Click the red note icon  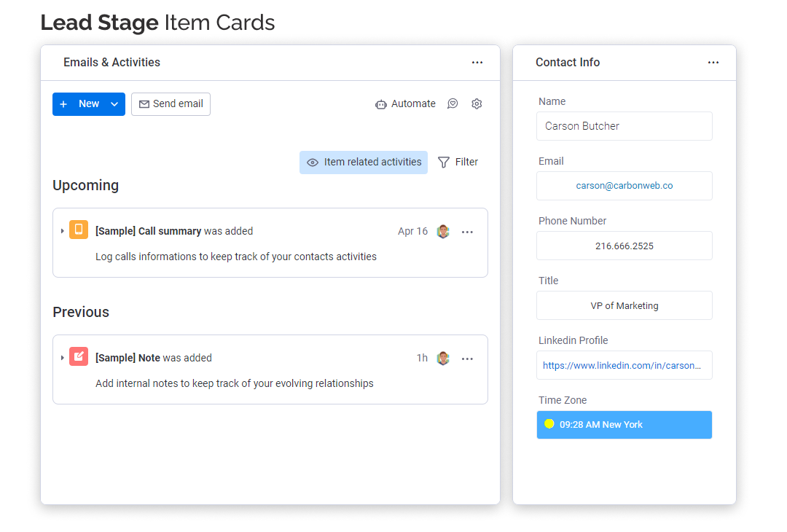[79, 356]
